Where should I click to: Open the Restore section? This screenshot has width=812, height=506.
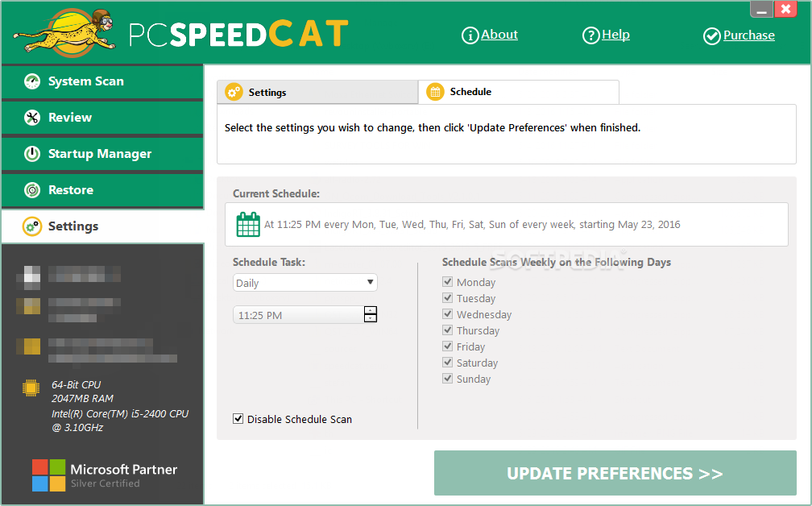click(102, 190)
